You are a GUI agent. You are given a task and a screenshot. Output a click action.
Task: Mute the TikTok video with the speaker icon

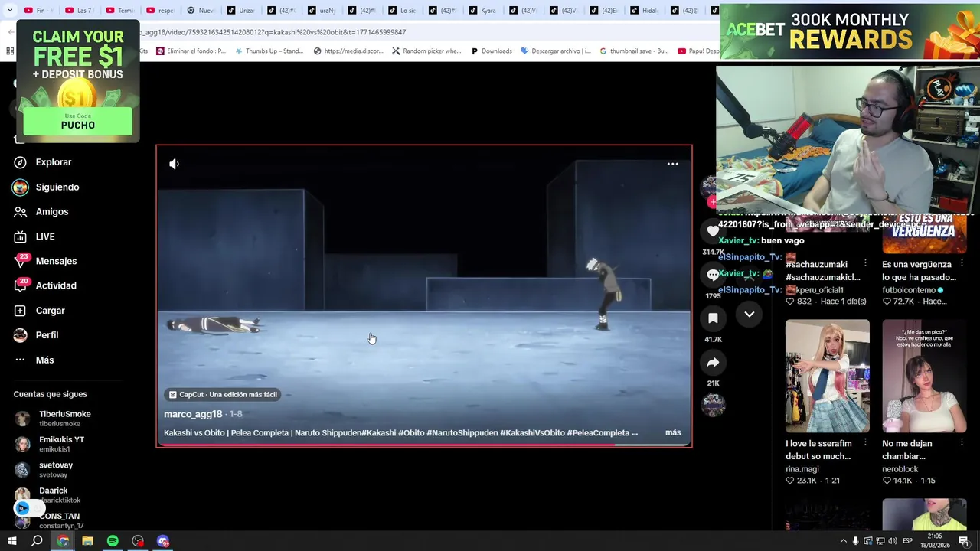[x=174, y=164]
